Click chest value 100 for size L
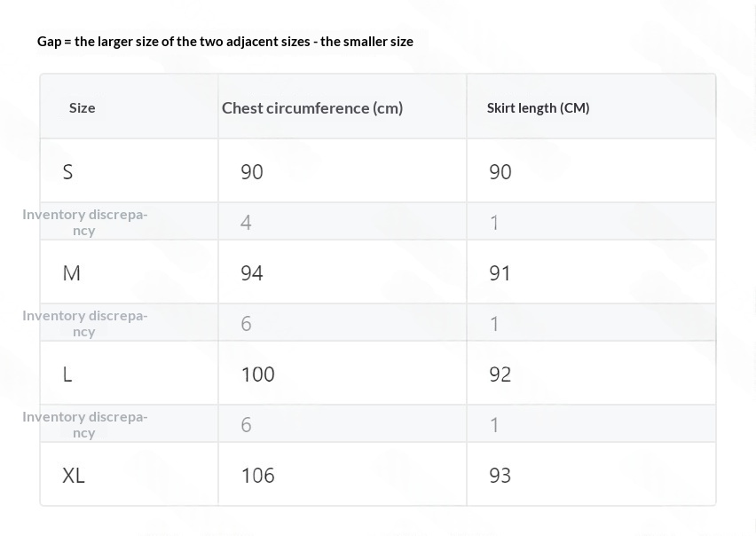 tap(257, 374)
